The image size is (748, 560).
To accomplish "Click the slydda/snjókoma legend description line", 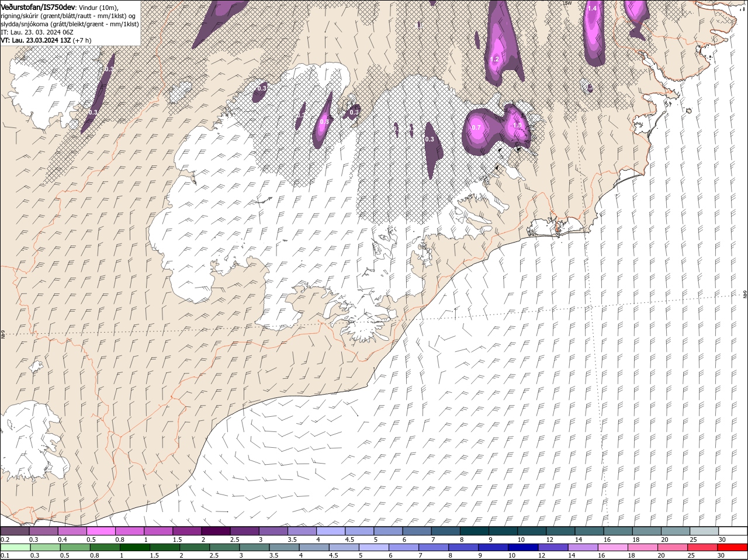I will pos(70,24).
